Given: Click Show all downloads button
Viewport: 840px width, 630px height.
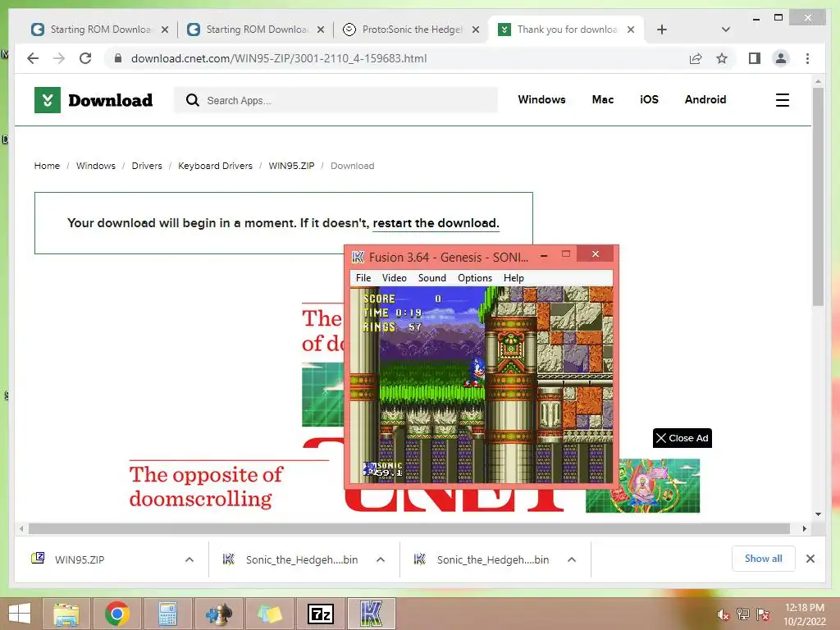Looking at the screenshot, I should point(763,559).
